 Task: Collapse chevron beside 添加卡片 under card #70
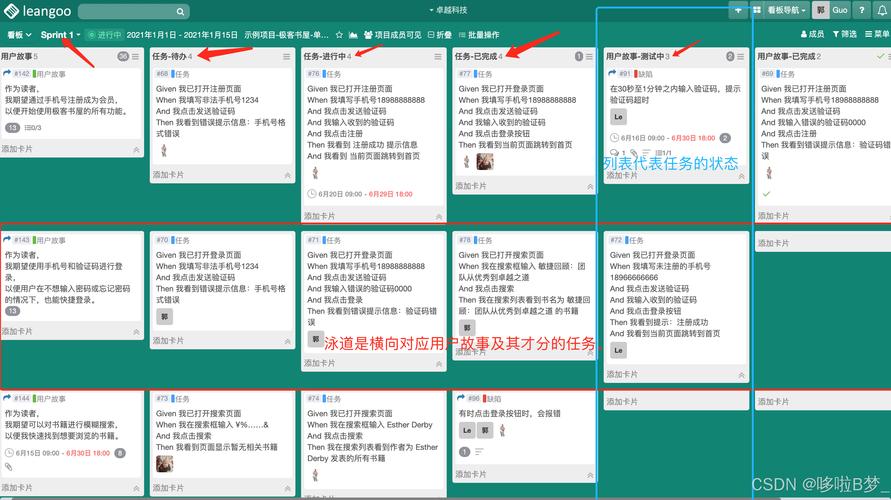point(288,341)
